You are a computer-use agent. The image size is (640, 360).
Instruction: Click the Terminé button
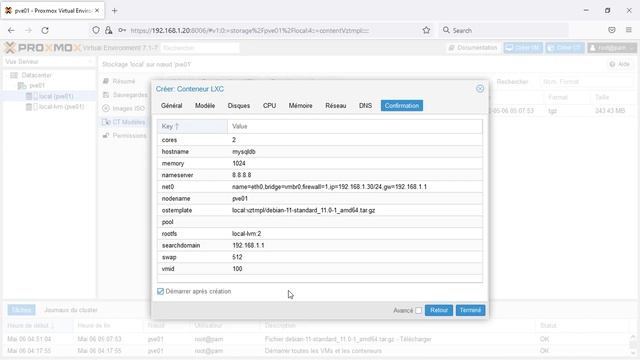coord(470,310)
